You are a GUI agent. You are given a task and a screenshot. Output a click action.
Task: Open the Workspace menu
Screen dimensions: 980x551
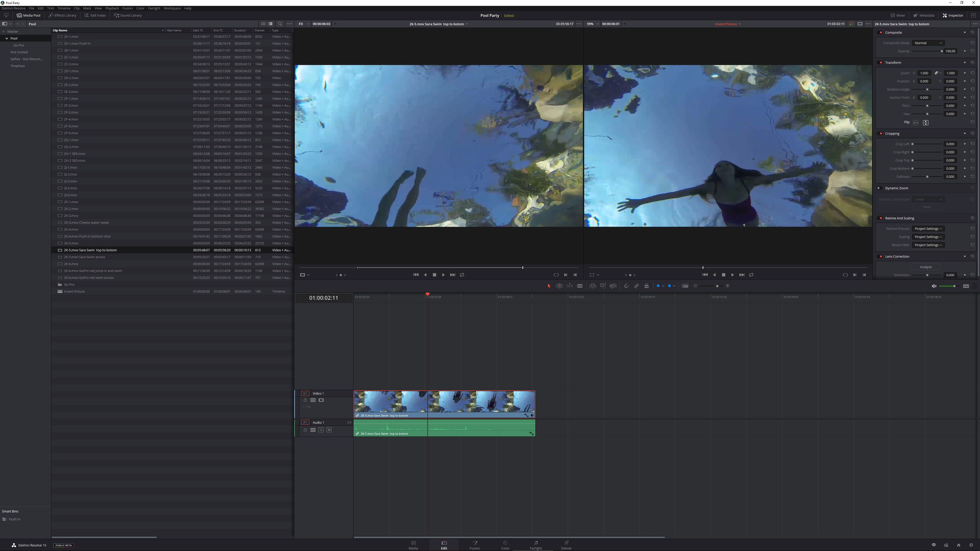(x=172, y=8)
